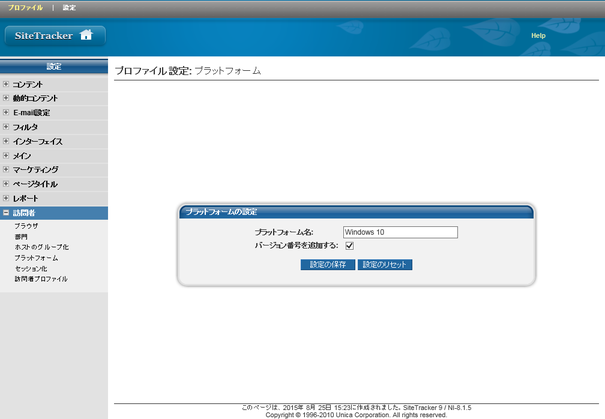This screenshot has height=419, width=605.
Task: Select the レポート menu label
Action: pyautogui.click(x=25, y=198)
